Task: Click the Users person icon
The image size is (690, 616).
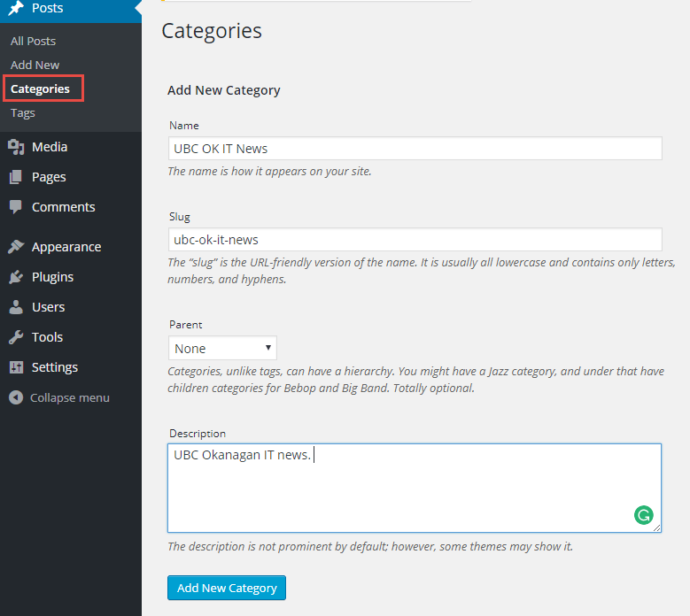Action: pyautogui.click(x=16, y=307)
